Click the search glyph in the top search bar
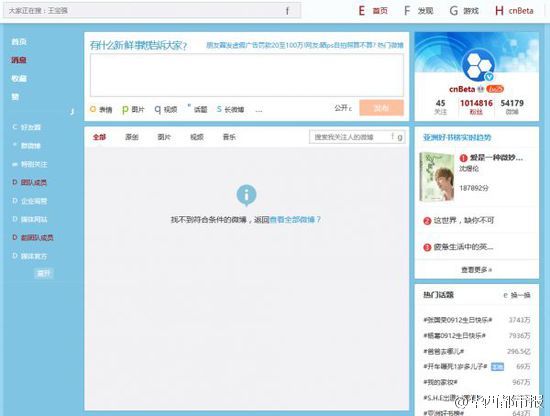Image resolution: width=550 pixels, height=416 pixels. [287, 11]
